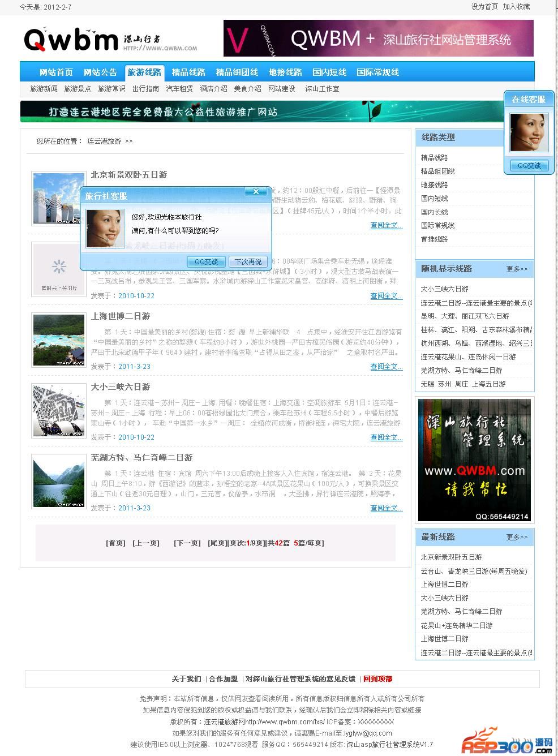The image size is (558, 756).
Task: Click 连云港旅游 breadcrumb link
Action: pos(104,141)
